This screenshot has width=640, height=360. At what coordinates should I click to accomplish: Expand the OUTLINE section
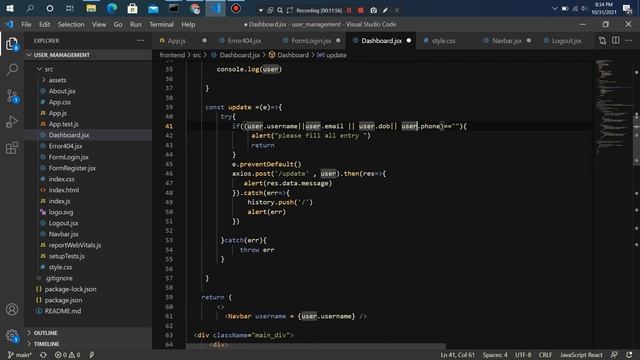click(45, 333)
